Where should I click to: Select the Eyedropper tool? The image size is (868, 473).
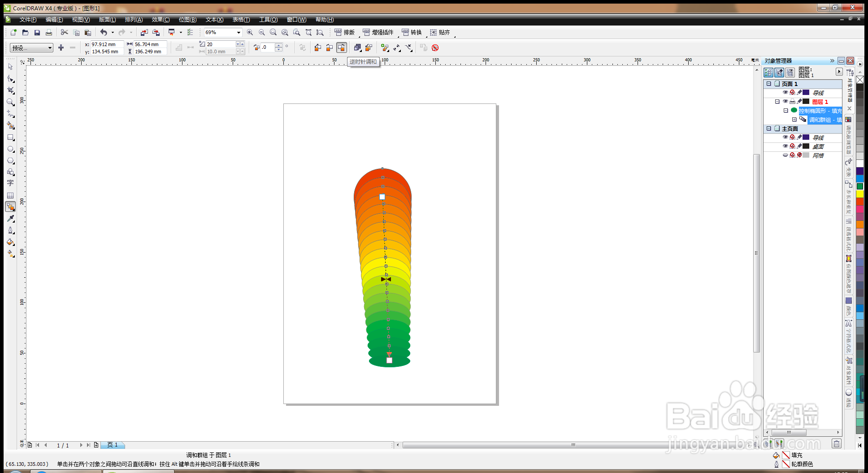coord(10,219)
